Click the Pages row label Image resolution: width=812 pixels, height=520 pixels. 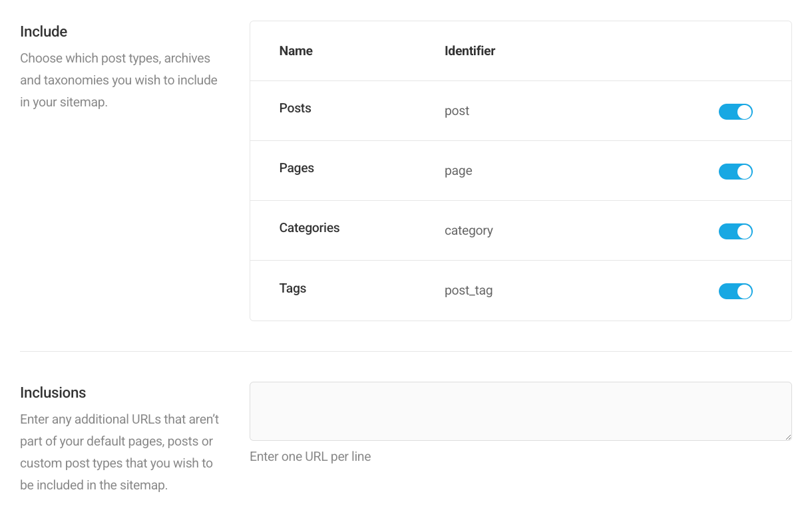pyautogui.click(x=296, y=168)
